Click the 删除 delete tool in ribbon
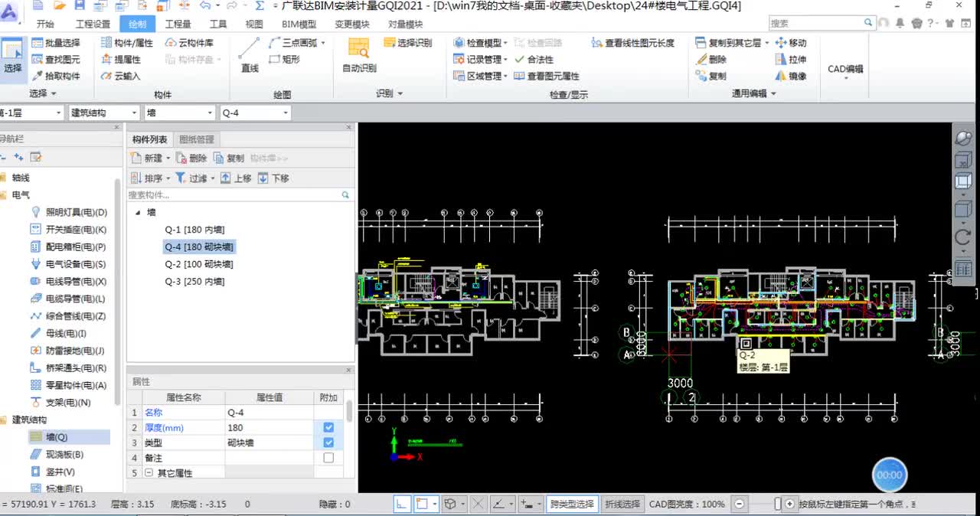This screenshot has height=516, width=980. pos(711,60)
